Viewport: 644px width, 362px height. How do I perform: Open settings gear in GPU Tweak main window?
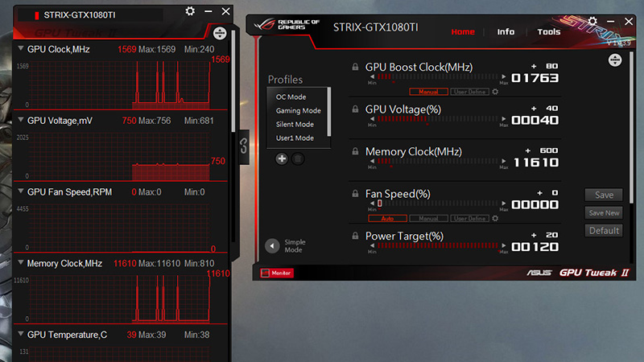point(592,21)
